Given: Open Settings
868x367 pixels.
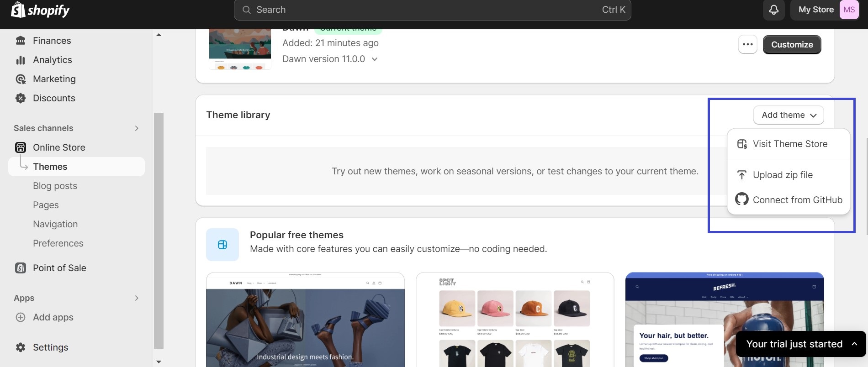Looking at the screenshot, I should [x=50, y=347].
